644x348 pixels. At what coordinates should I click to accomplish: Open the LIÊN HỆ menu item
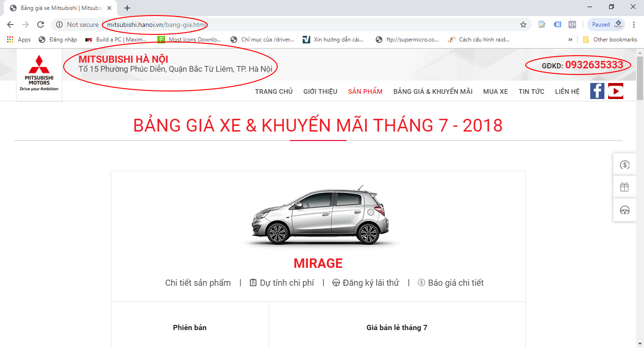(567, 91)
